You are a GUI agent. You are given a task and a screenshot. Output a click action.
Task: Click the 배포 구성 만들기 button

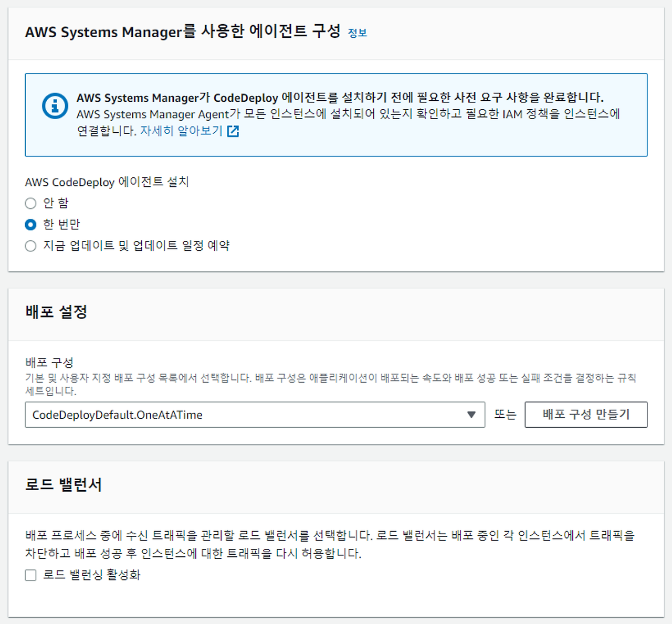coord(586,414)
